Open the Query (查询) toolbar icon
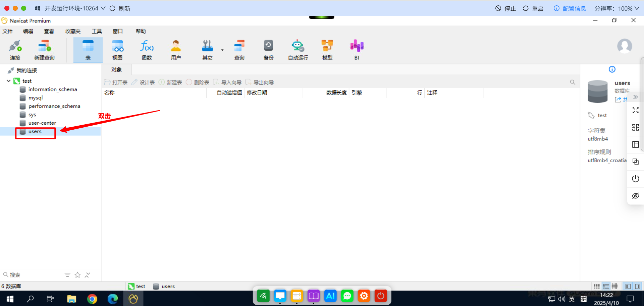Image resolution: width=644 pixels, height=306 pixels. [239, 50]
